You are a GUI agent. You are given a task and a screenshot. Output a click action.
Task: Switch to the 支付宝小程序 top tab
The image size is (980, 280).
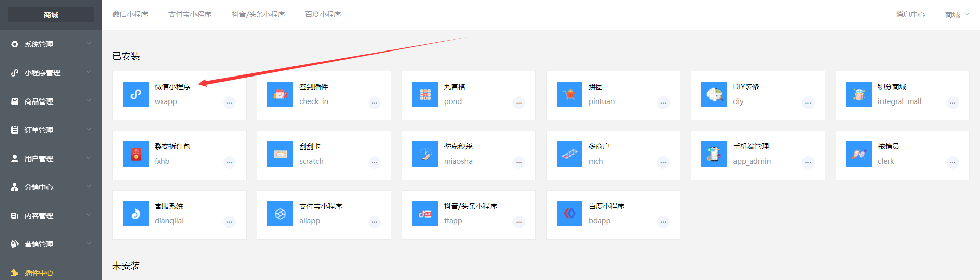tap(190, 14)
